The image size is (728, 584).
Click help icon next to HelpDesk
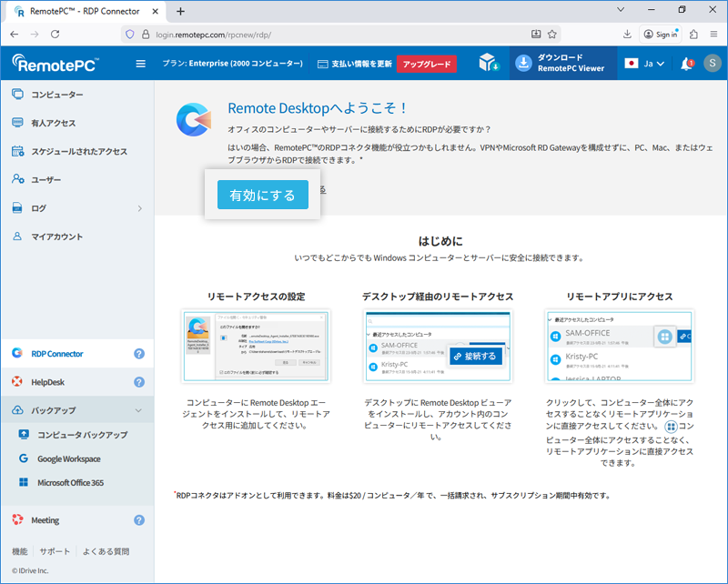point(139,382)
